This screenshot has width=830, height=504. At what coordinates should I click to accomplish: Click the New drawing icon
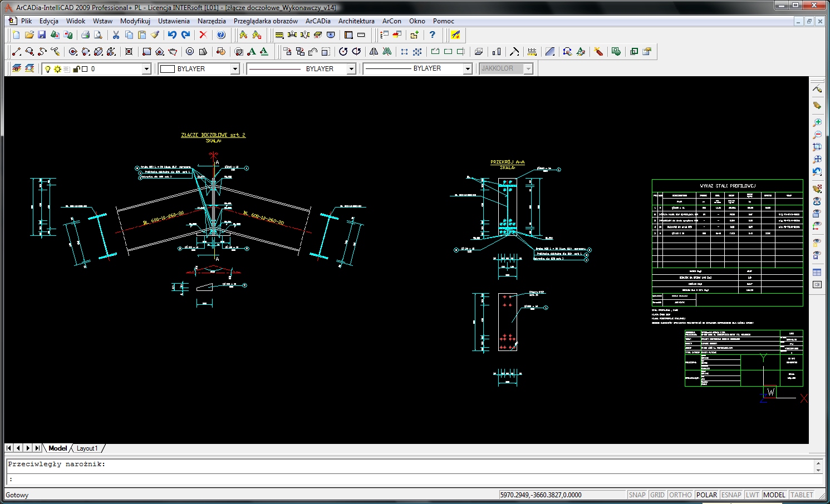16,34
